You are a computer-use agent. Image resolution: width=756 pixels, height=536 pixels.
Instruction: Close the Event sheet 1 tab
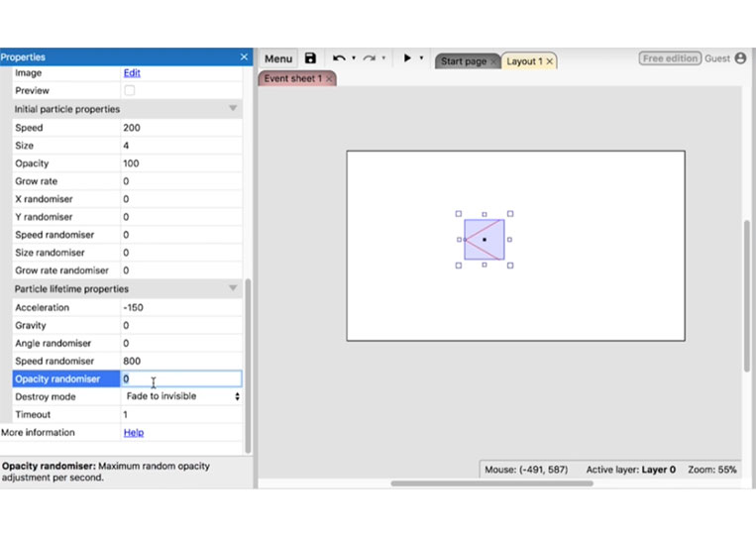(329, 78)
